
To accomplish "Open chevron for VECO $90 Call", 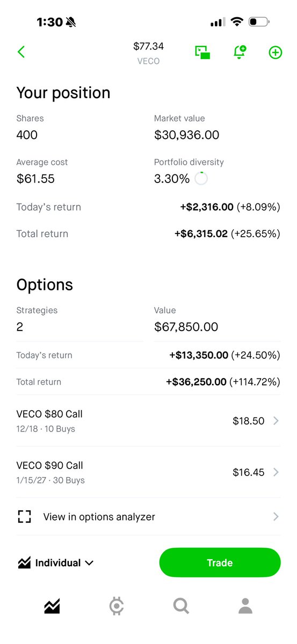I will 276,472.
